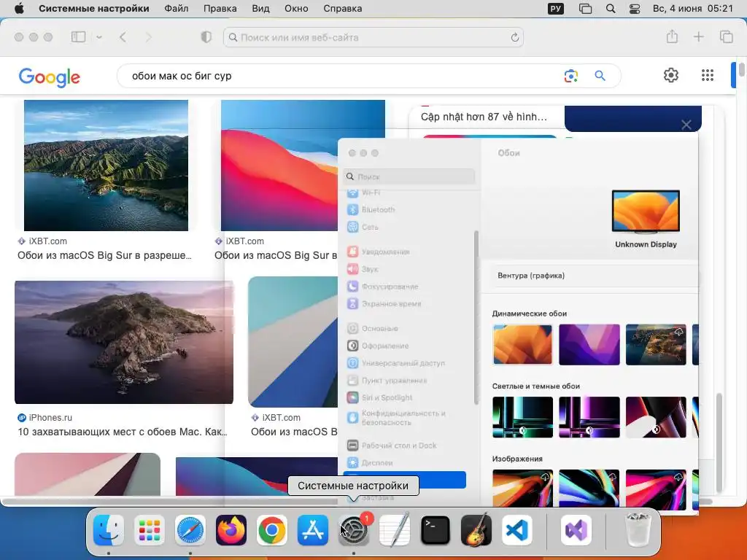The height and width of the screenshot is (560, 747).
Task: Click System Settings icon in Dock
Action: pyautogui.click(x=354, y=530)
